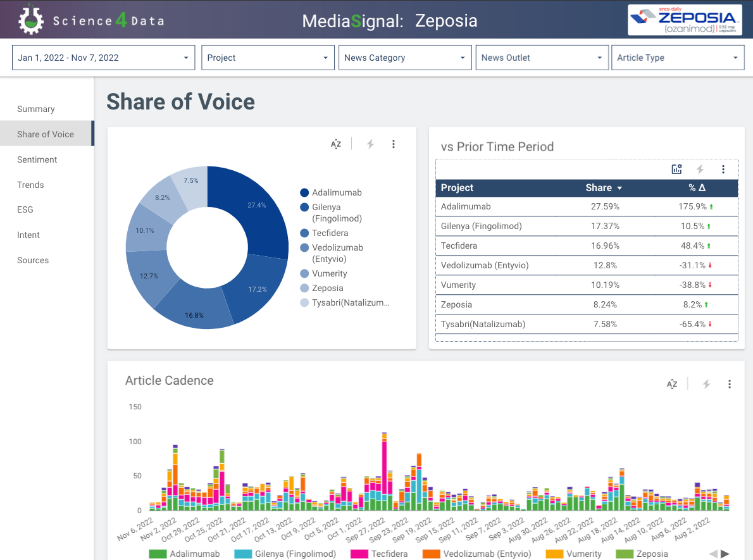Open Article Cadence three-dot menu
Viewport: 753px width, 560px height.
(x=730, y=383)
